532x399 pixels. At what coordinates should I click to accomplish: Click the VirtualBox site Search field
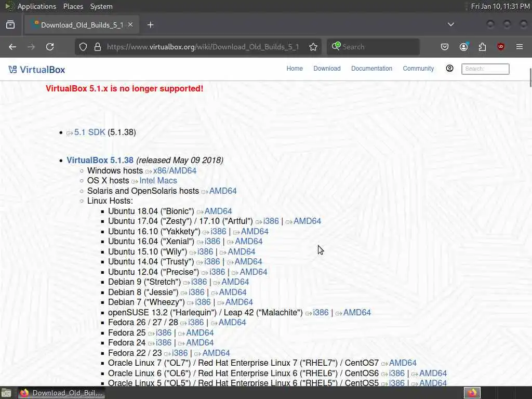pos(485,69)
